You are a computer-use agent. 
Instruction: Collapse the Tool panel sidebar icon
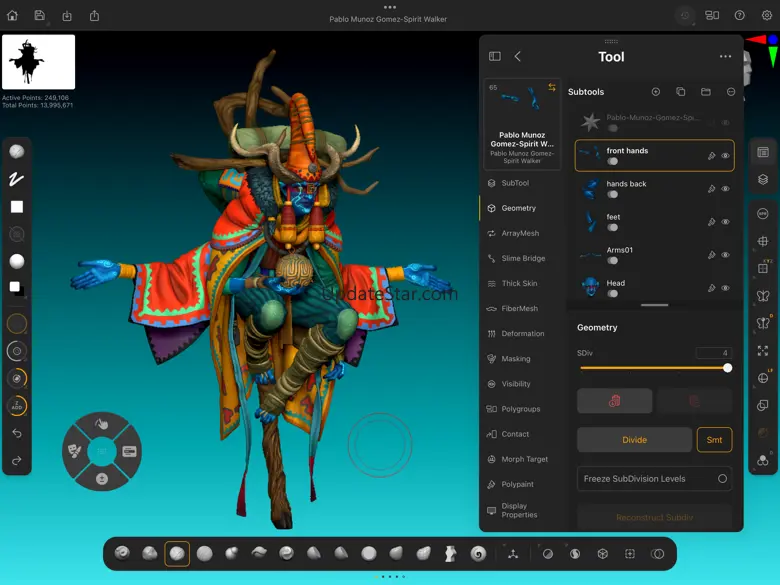pyautogui.click(x=494, y=57)
